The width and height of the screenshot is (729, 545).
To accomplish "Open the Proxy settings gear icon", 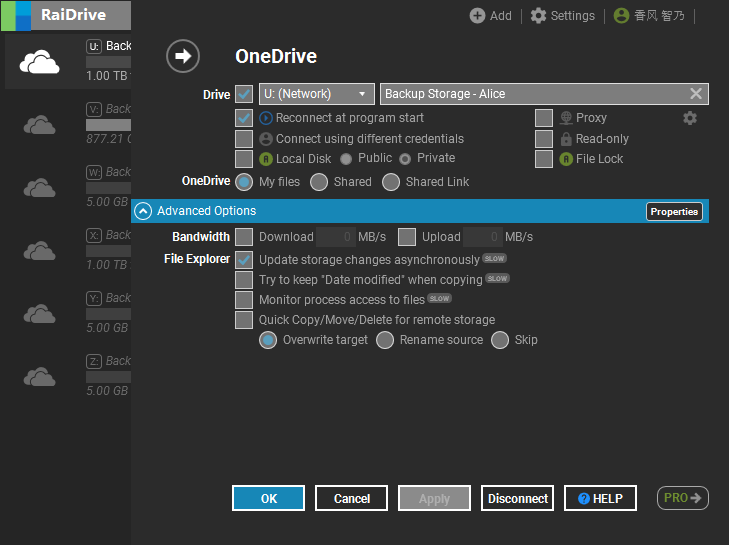I will coord(690,118).
